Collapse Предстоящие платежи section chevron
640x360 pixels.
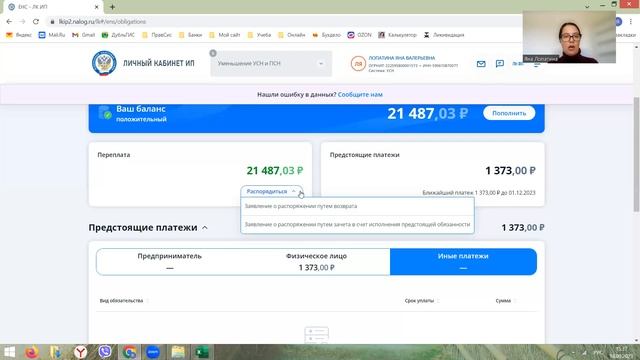click(x=205, y=228)
